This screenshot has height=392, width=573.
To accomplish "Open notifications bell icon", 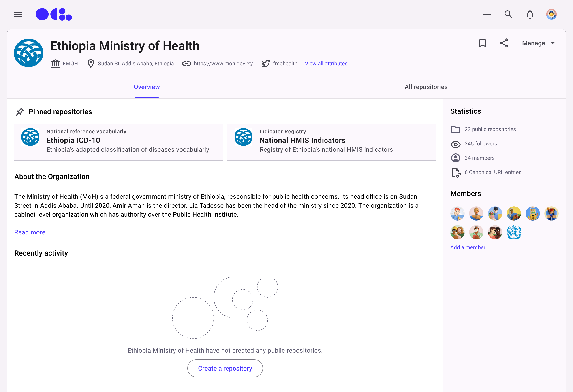I will pos(530,14).
